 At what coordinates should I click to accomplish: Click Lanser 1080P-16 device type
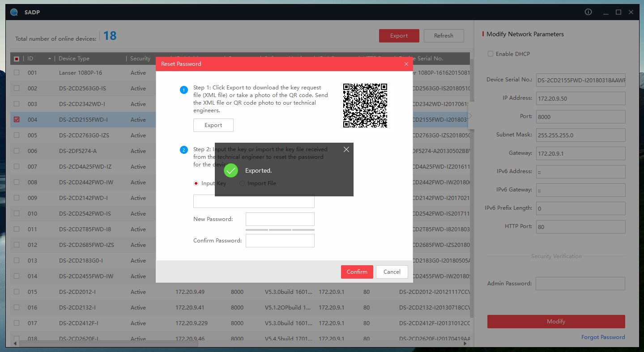81,72
